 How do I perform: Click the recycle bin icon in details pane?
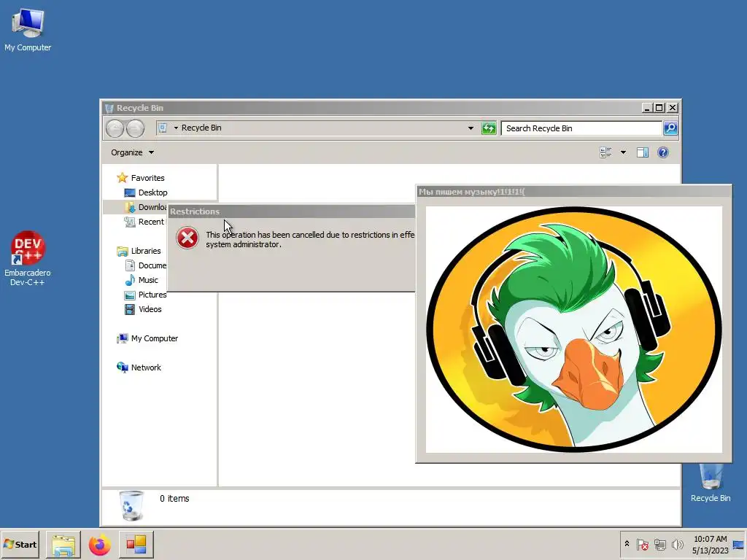pos(131,506)
